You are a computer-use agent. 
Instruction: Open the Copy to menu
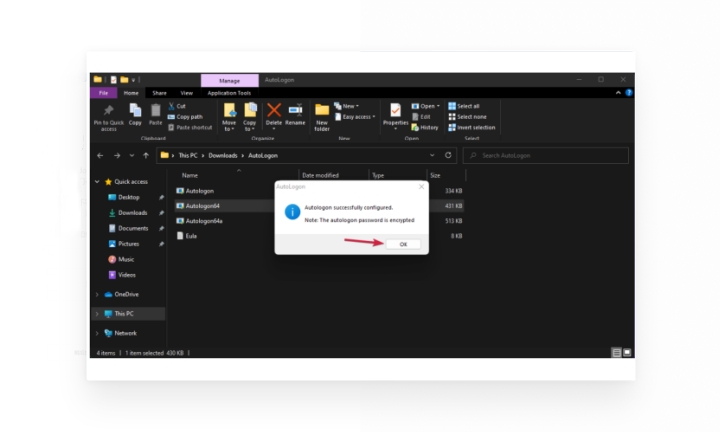click(249, 117)
